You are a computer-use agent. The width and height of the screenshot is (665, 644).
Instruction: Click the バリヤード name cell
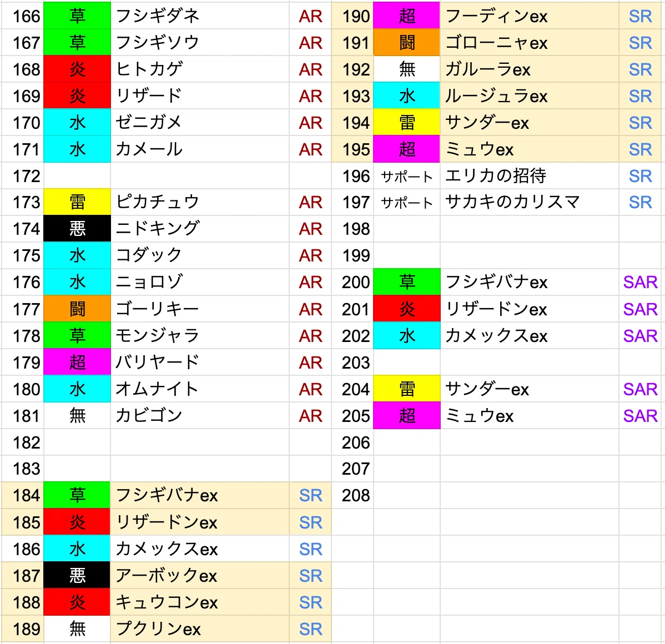click(x=200, y=363)
